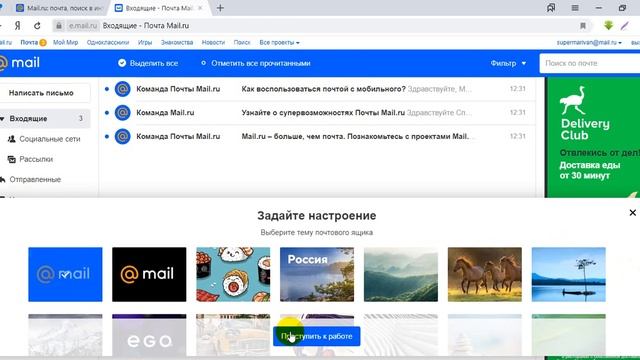This screenshot has height=360, width=640.
Task: Reload the page with refresh icon
Action: [x=37, y=26]
